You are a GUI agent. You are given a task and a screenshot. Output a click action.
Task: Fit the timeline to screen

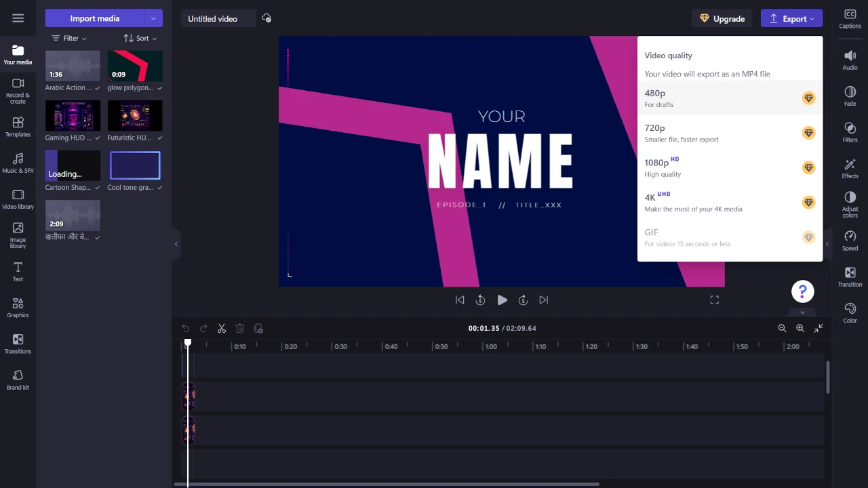click(x=818, y=328)
